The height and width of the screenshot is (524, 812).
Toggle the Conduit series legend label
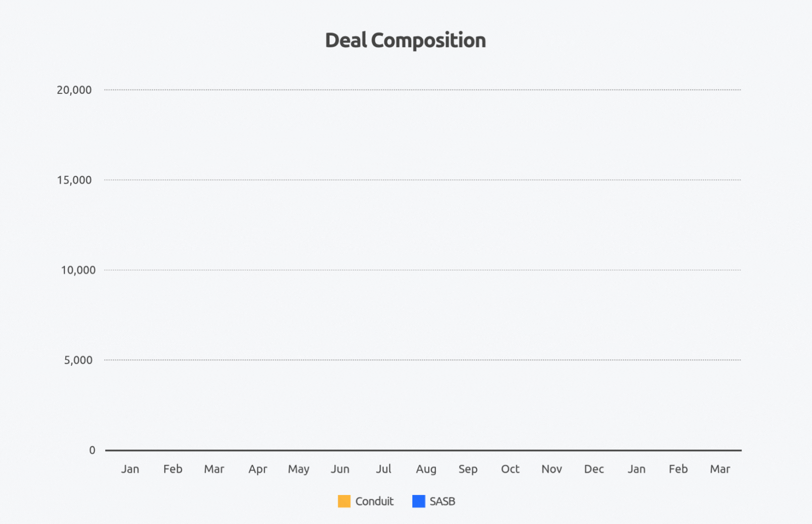tap(375, 501)
